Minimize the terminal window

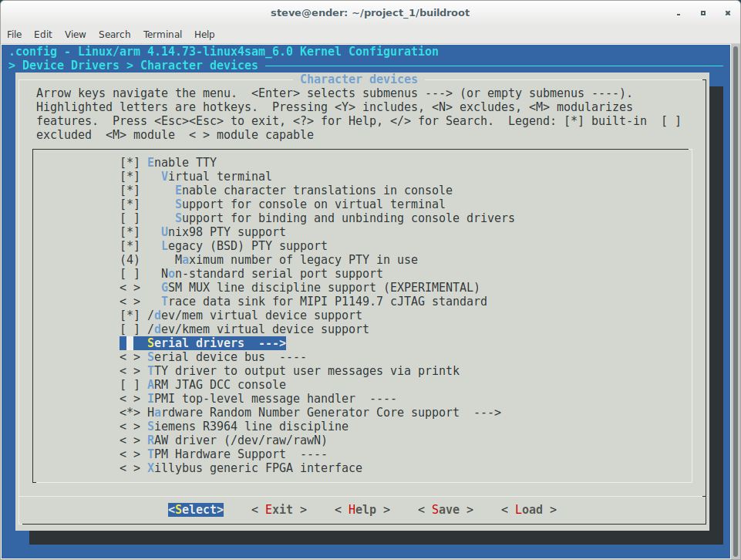pyautogui.click(x=682, y=12)
